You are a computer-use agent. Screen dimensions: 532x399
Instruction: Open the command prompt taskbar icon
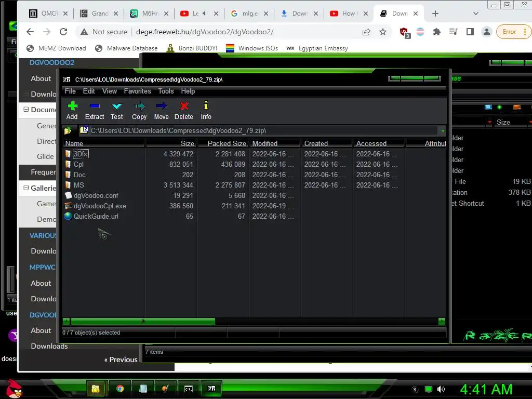[x=189, y=389]
